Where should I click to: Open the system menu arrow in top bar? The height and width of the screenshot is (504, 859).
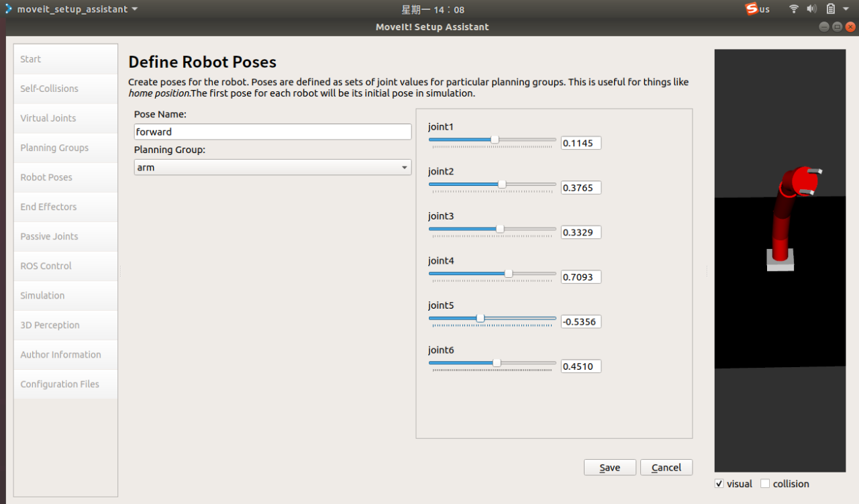click(846, 9)
